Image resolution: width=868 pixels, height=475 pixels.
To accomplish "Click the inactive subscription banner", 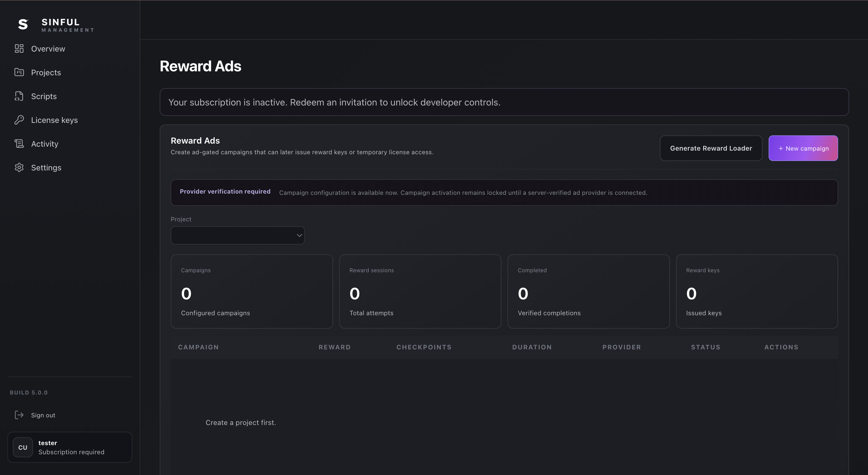I will (x=504, y=102).
